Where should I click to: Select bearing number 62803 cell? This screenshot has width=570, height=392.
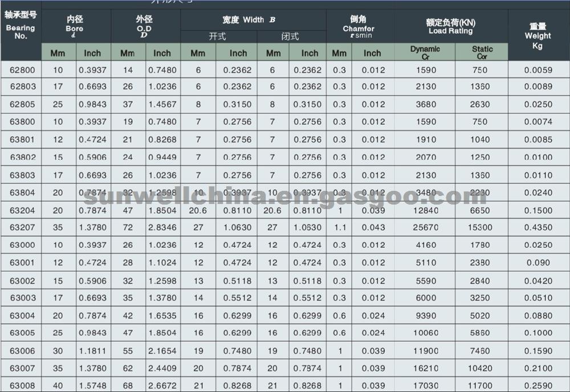click(x=22, y=87)
